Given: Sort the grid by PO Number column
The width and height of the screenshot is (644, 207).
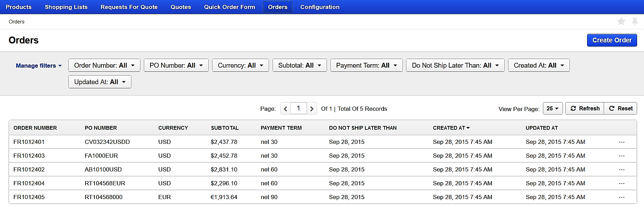Looking at the screenshot, I should pos(101,128).
